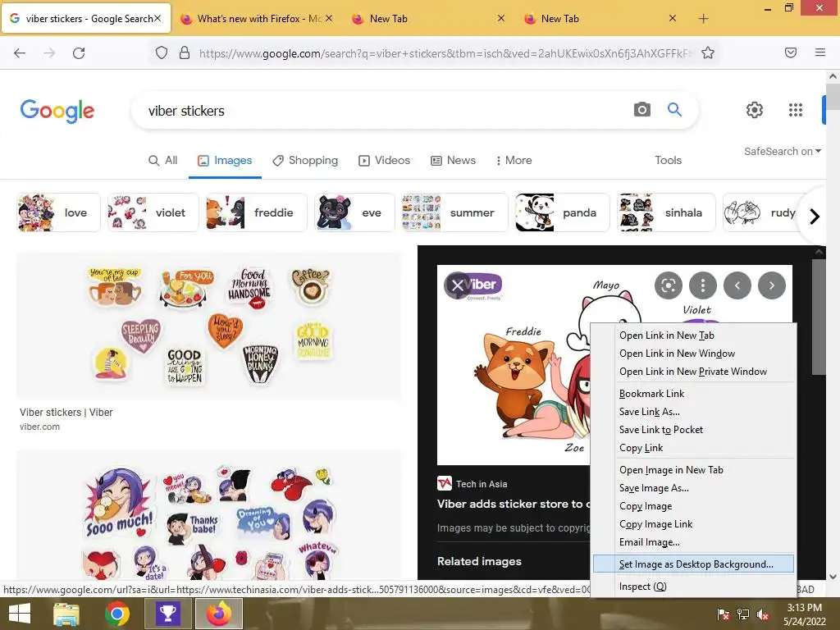Viewport: 840px width, 630px height.
Task: Bookmark this page with the star icon
Action: click(708, 52)
